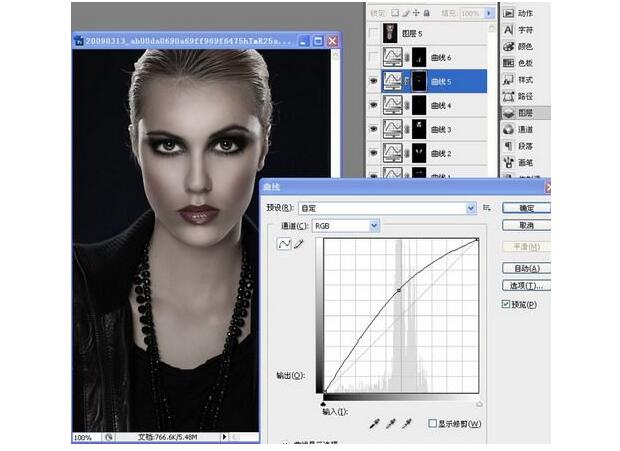Open the document info arrow in status bar

coord(224,437)
